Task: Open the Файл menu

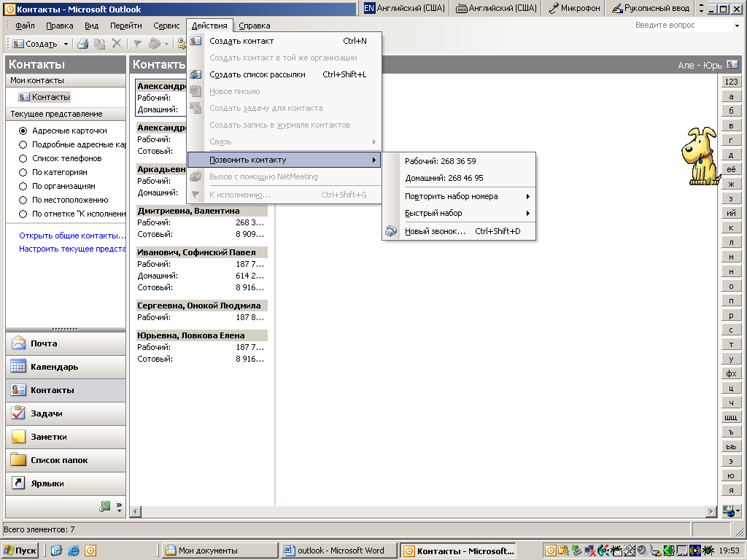Action: [x=25, y=26]
